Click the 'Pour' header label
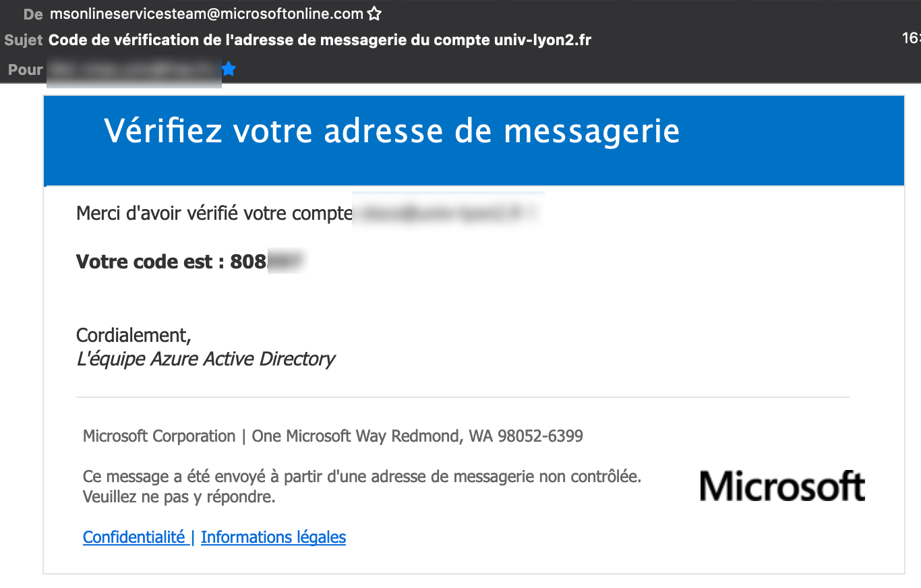 tap(26, 69)
